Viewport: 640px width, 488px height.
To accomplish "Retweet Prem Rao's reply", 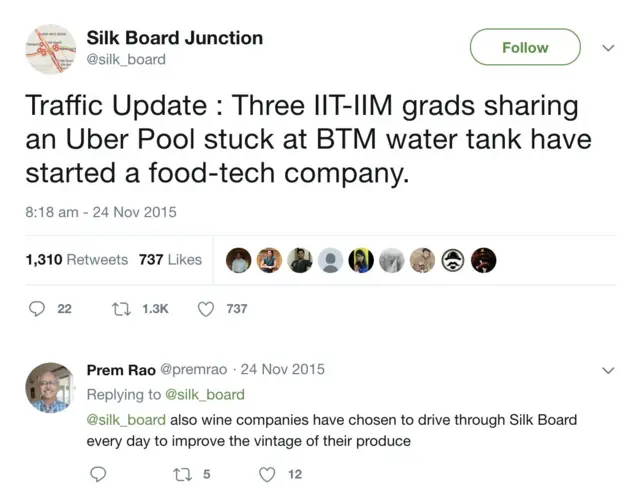I will point(180,474).
